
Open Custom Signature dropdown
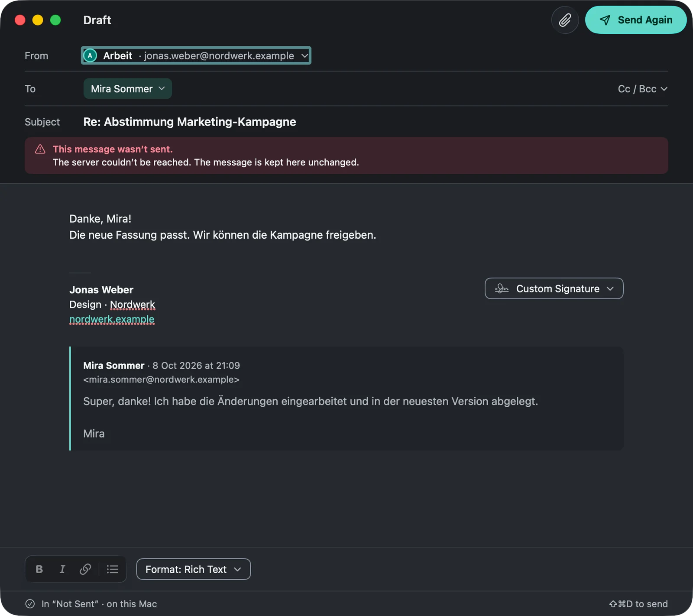[x=554, y=289]
